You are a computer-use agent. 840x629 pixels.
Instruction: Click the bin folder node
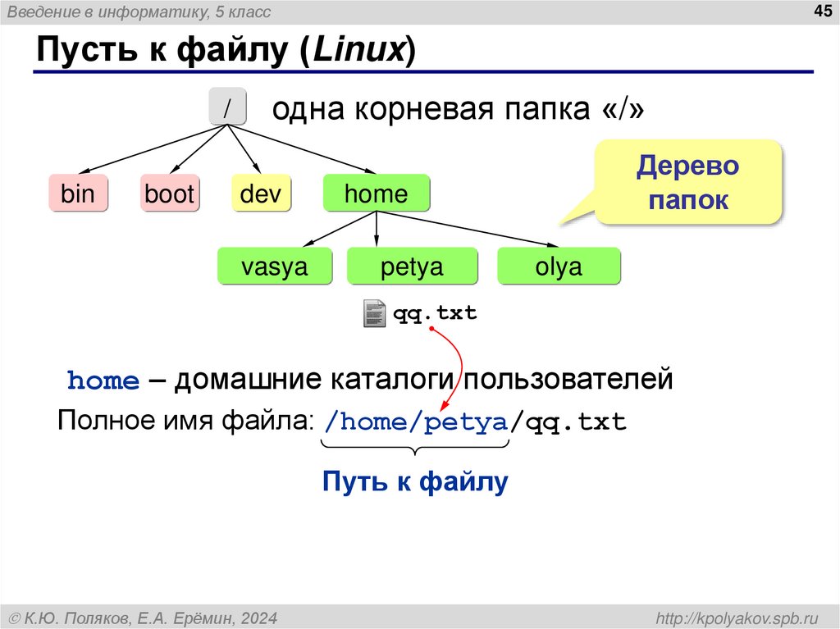pos(78,194)
